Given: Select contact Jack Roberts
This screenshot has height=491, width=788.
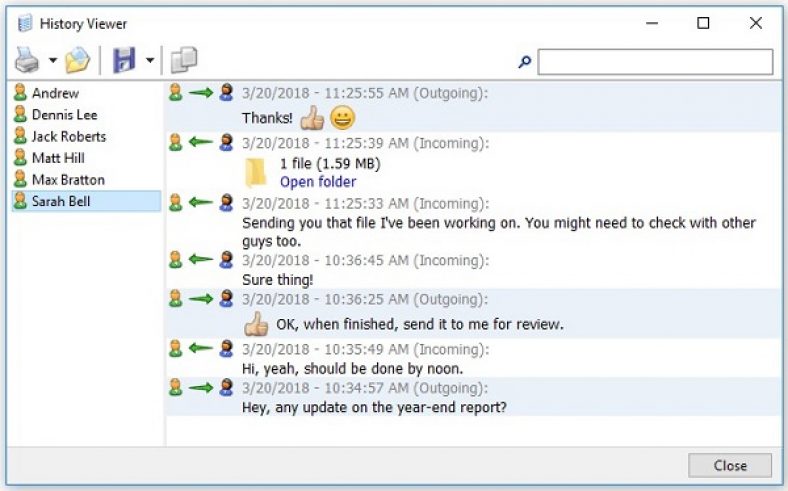Looking at the screenshot, I should click(x=86, y=136).
